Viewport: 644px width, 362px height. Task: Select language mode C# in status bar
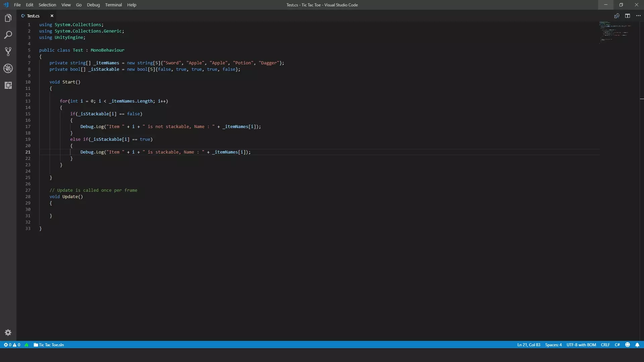coord(617,345)
